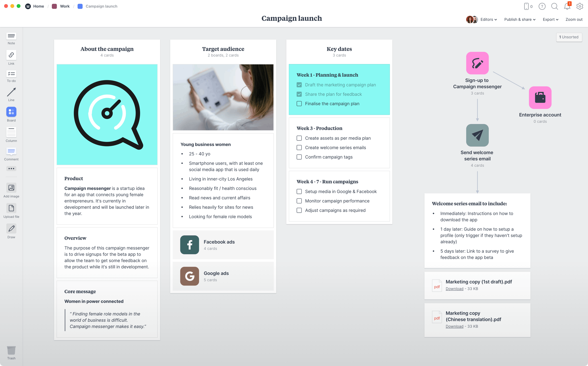This screenshot has height=366, width=588.
Task: Open the Work tab
Action: click(64, 6)
